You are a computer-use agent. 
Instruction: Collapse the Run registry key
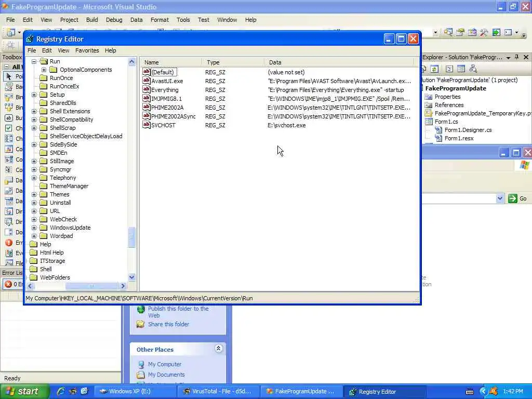(x=34, y=61)
